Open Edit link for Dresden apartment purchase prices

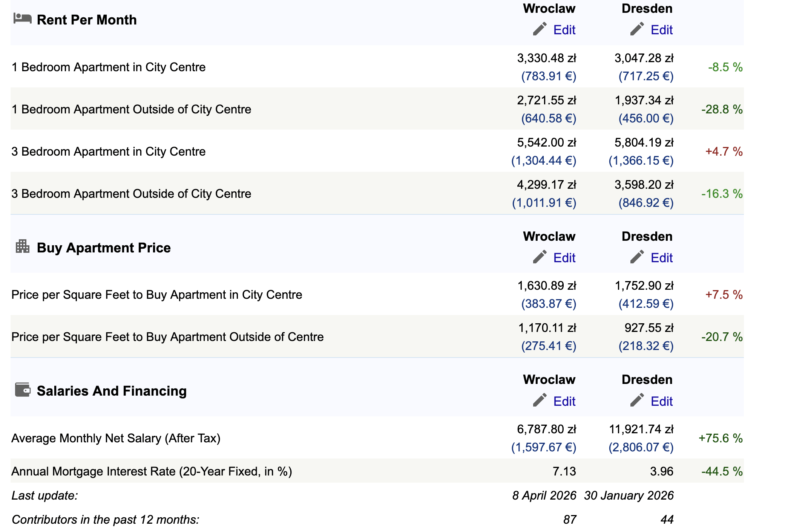coord(661,258)
